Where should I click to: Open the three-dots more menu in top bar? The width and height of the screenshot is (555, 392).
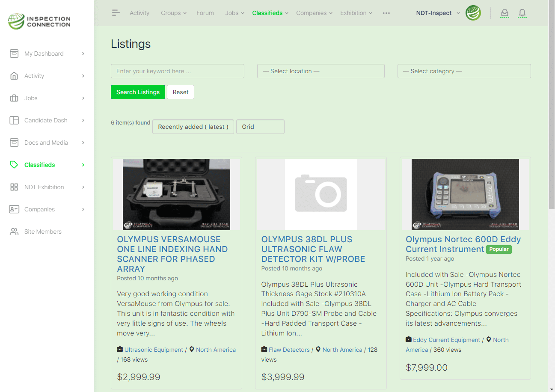[386, 13]
